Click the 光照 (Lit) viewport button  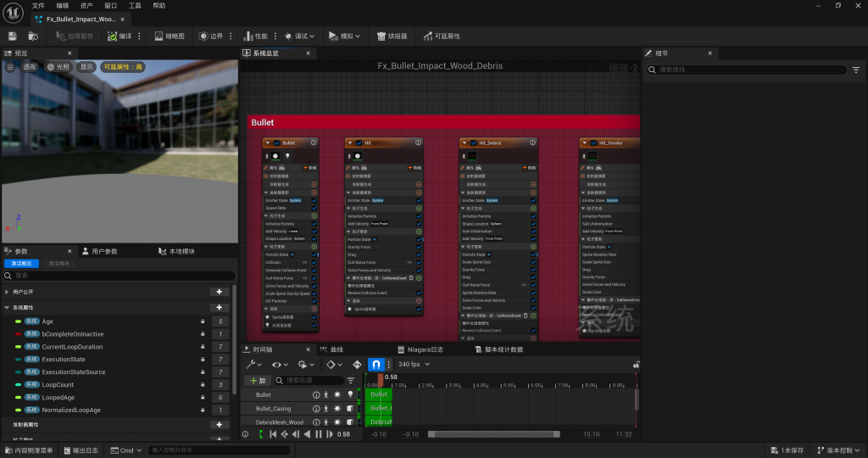pyautogui.click(x=58, y=67)
